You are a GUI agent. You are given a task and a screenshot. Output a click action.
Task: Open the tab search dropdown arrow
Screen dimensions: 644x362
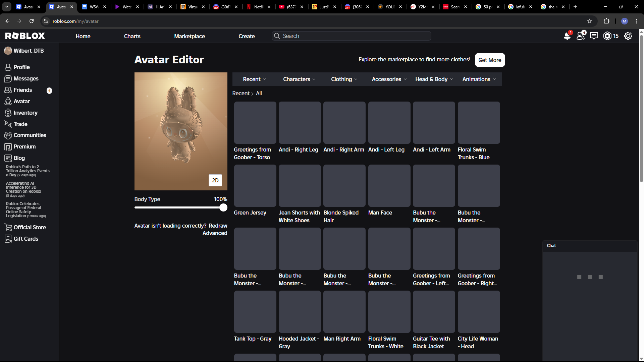[7, 7]
